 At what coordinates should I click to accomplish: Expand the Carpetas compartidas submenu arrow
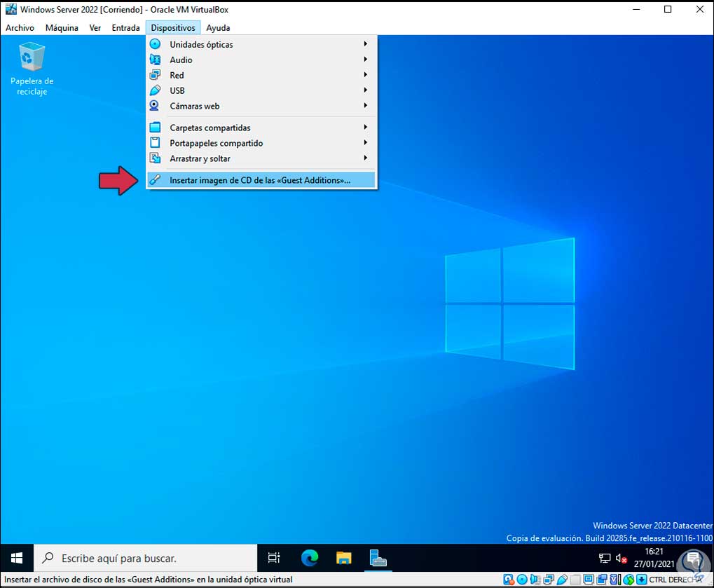(x=365, y=127)
